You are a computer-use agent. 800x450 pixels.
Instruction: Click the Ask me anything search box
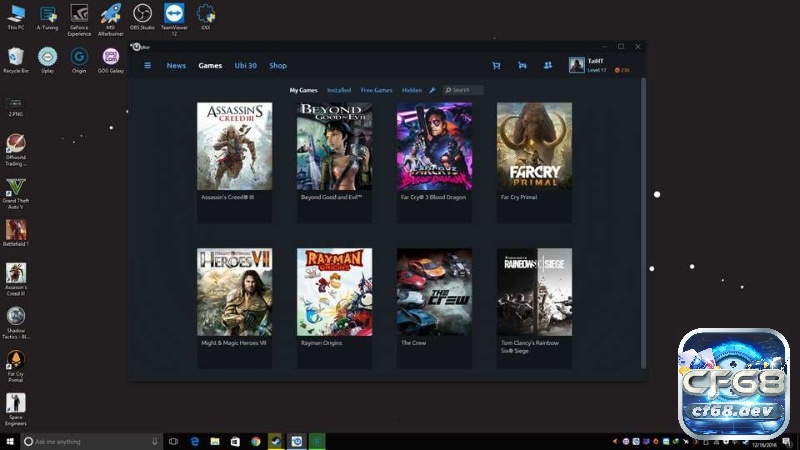[x=92, y=441]
